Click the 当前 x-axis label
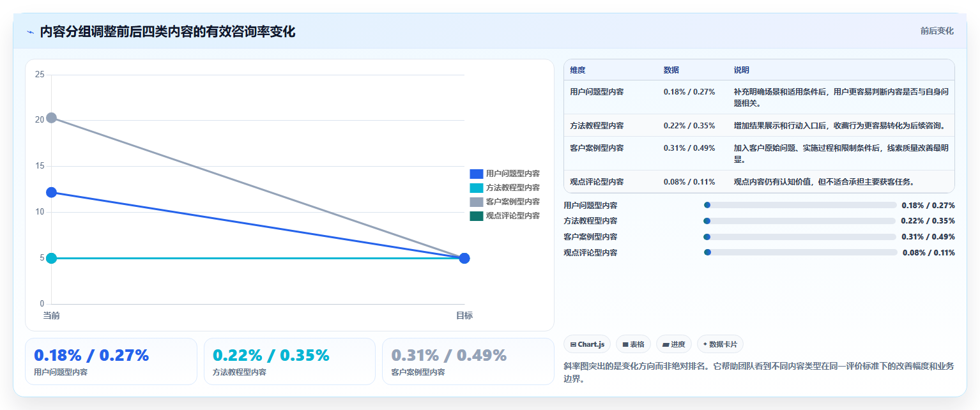Screen dimensions: 980x410 point(51,315)
